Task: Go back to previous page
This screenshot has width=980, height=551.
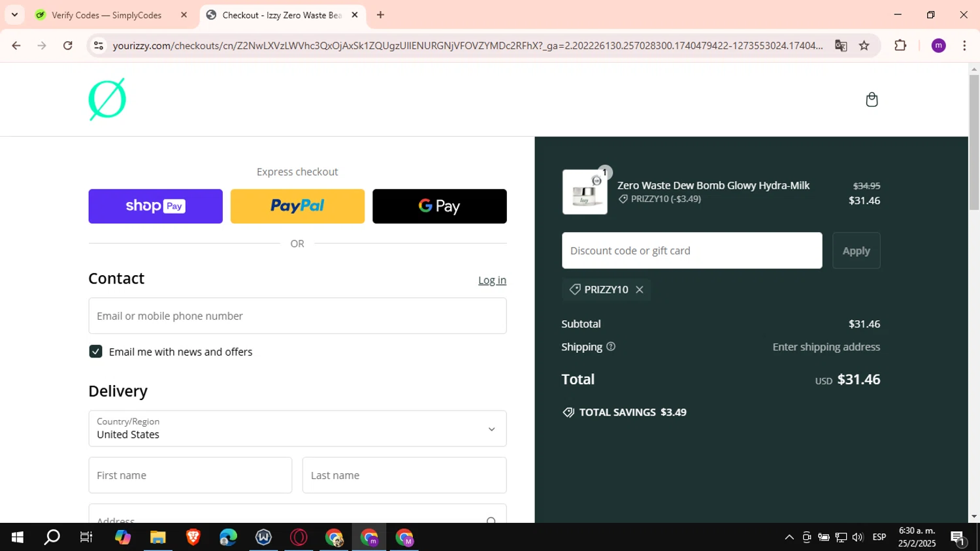Action: click(x=16, y=45)
